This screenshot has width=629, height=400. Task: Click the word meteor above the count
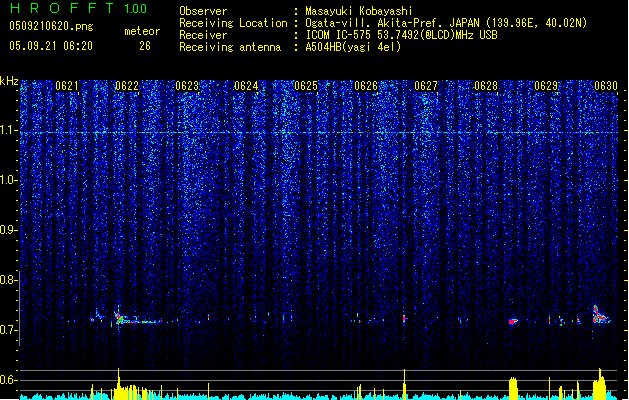click(x=142, y=31)
